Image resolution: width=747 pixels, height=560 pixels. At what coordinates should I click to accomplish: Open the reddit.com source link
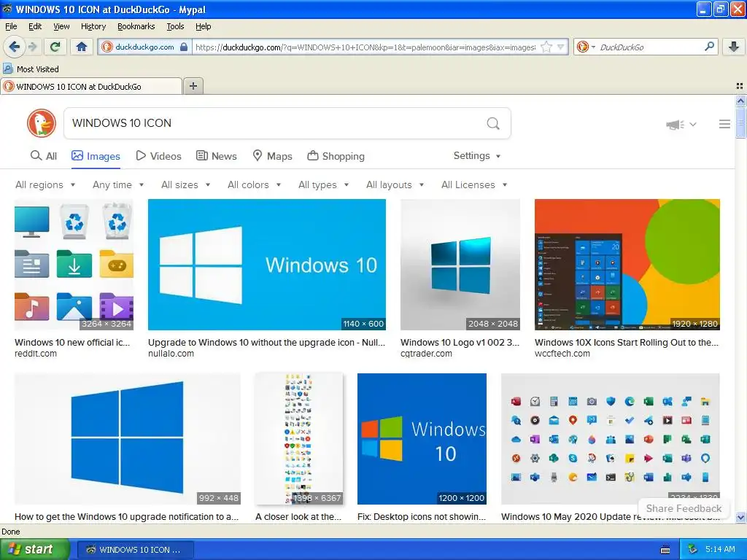(36, 354)
